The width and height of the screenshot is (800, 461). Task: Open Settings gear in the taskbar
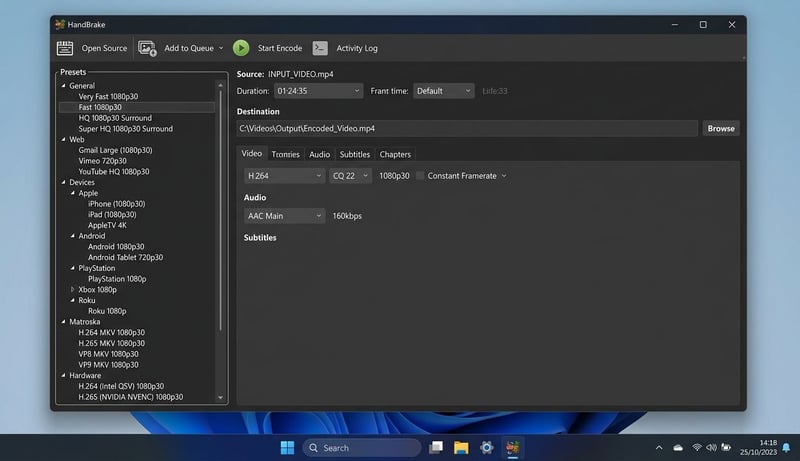click(486, 448)
